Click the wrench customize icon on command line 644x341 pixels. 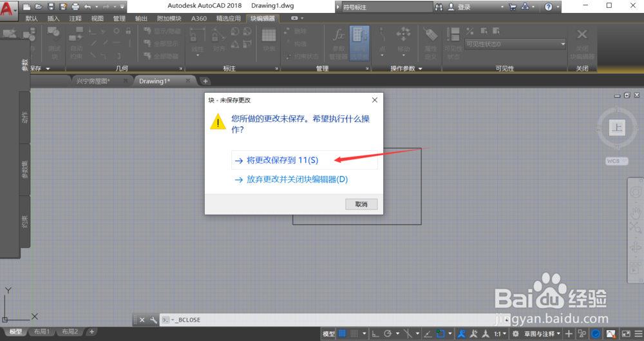[153, 320]
